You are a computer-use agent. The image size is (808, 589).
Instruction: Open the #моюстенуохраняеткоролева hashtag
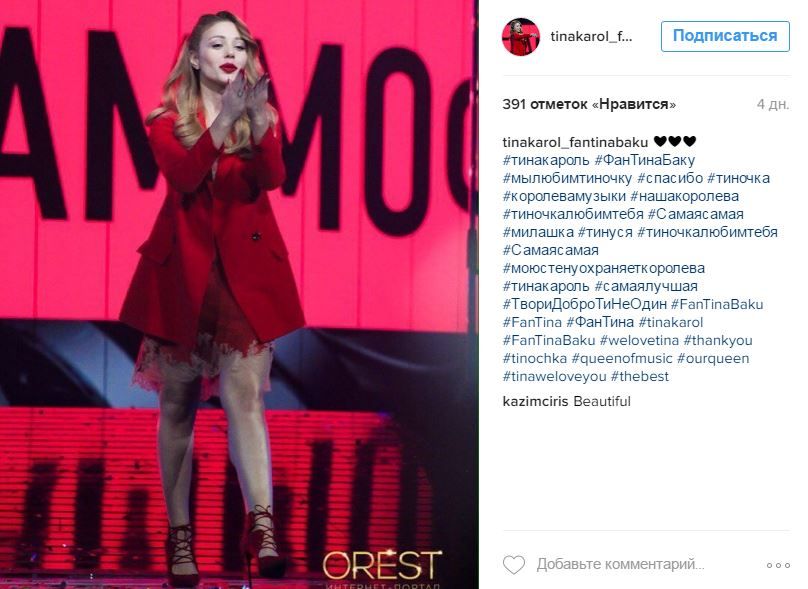[x=603, y=268]
